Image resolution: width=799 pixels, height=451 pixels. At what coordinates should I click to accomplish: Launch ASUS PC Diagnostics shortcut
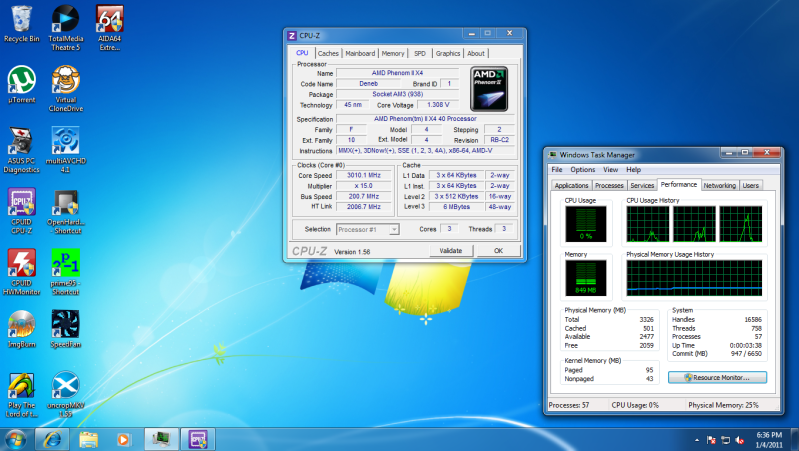click(21, 150)
